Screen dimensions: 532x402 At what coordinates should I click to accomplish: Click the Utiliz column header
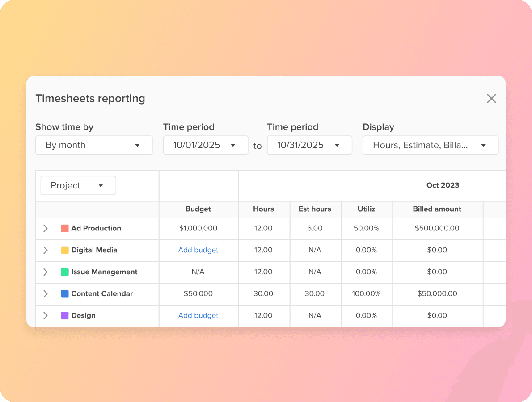pyautogui.click(x=367, y=209)
